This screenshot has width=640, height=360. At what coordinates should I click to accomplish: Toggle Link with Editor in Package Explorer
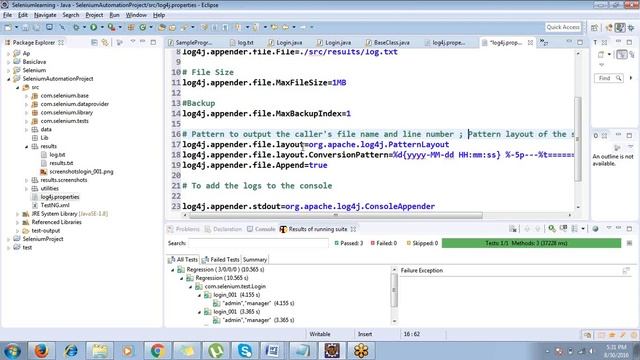coord(105,42)
